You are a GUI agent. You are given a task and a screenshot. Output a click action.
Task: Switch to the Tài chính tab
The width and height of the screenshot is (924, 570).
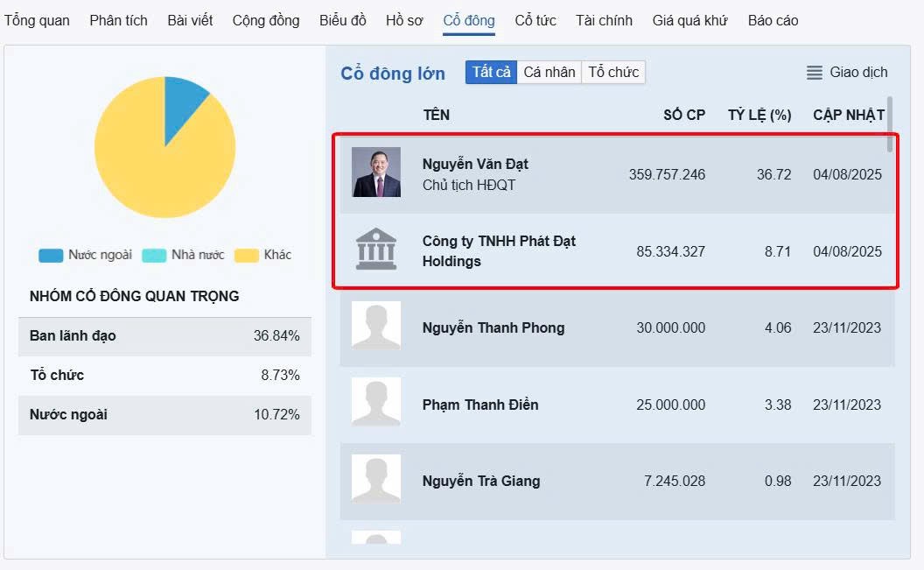point(603,19)
